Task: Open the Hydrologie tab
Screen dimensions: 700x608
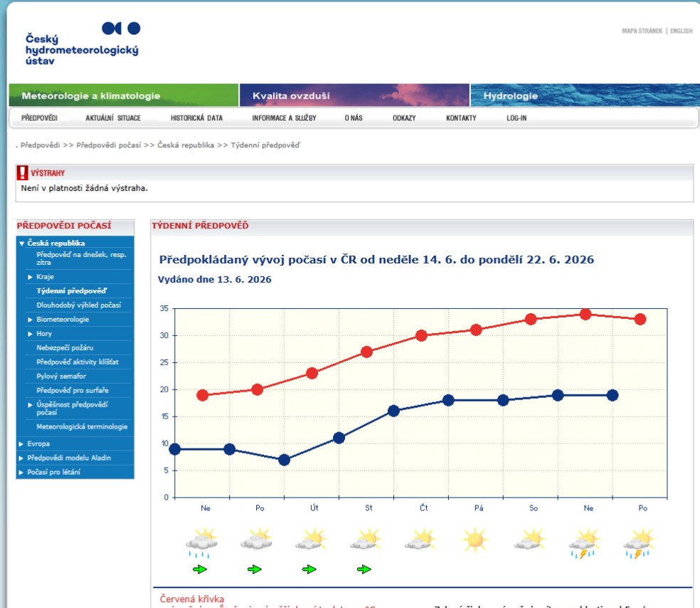Action: (585, 95)
